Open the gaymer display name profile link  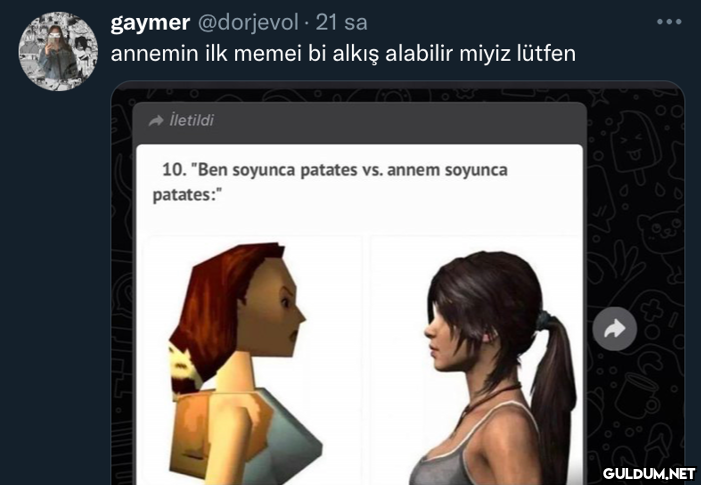pyautogui.click(x=150, y=22)
